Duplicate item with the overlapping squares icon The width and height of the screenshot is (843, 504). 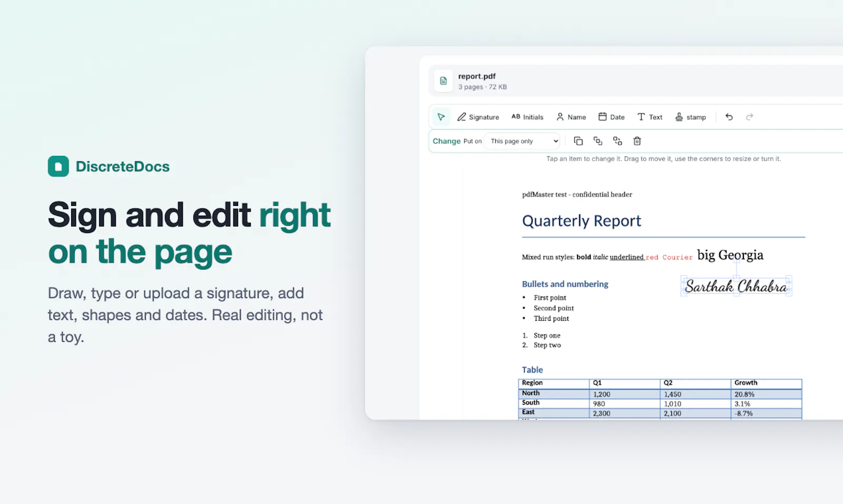click(x=578, y=141)
